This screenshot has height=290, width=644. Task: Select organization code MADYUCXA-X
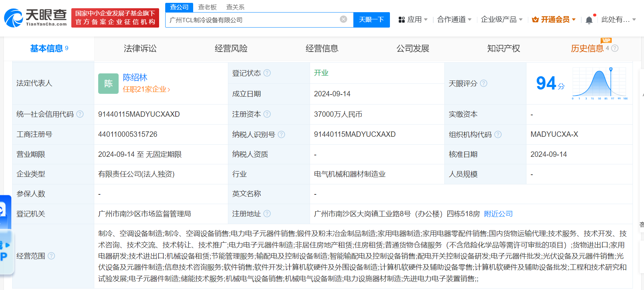pos(554,134)
